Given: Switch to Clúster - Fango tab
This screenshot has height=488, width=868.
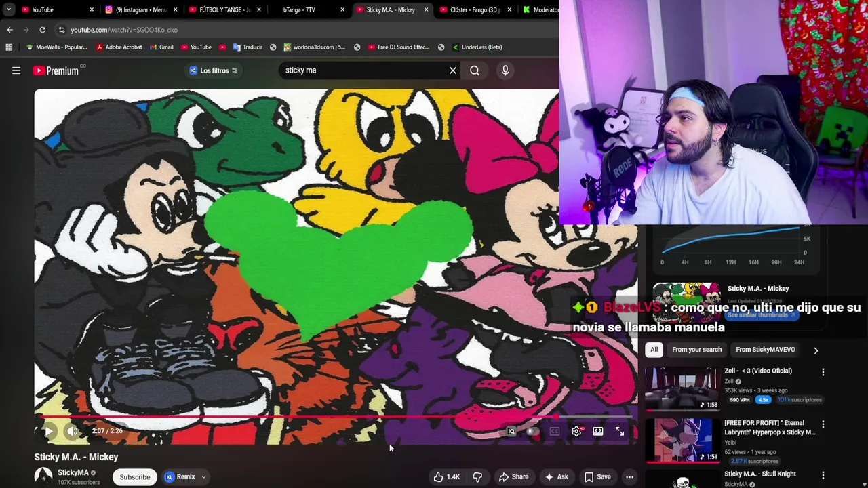Looking at the screenshot, I should point(475,9).
